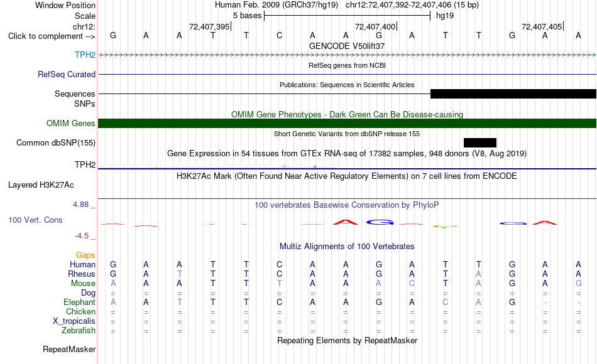Viewport: 597px width, 364px height.
Task: Click the 5 bases scale bar
Action: click(348, 16)
